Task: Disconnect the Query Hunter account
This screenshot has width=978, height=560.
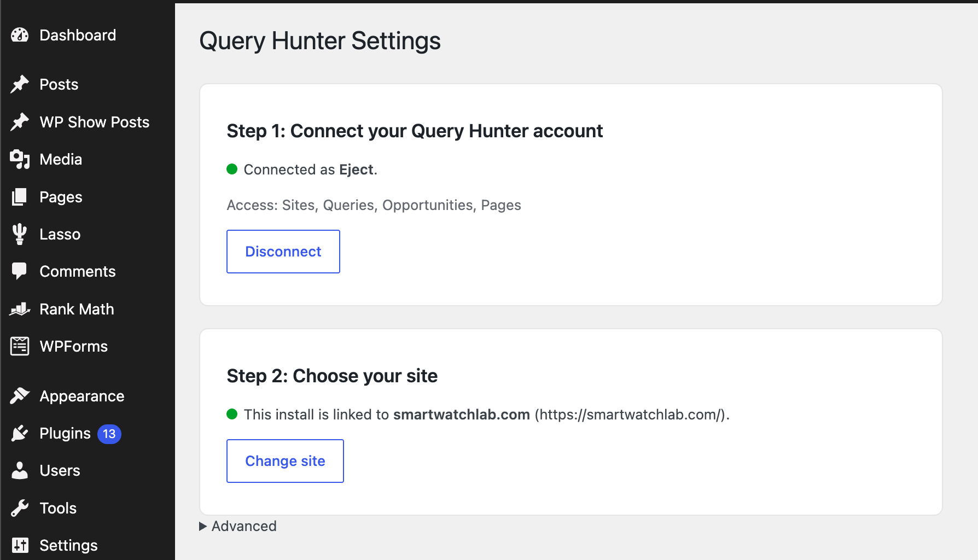Action: coord(283,252)
